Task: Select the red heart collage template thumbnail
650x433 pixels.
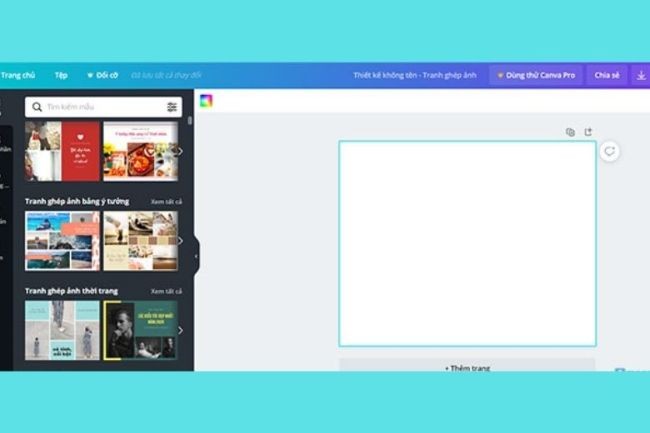Action: click(81, 151)
